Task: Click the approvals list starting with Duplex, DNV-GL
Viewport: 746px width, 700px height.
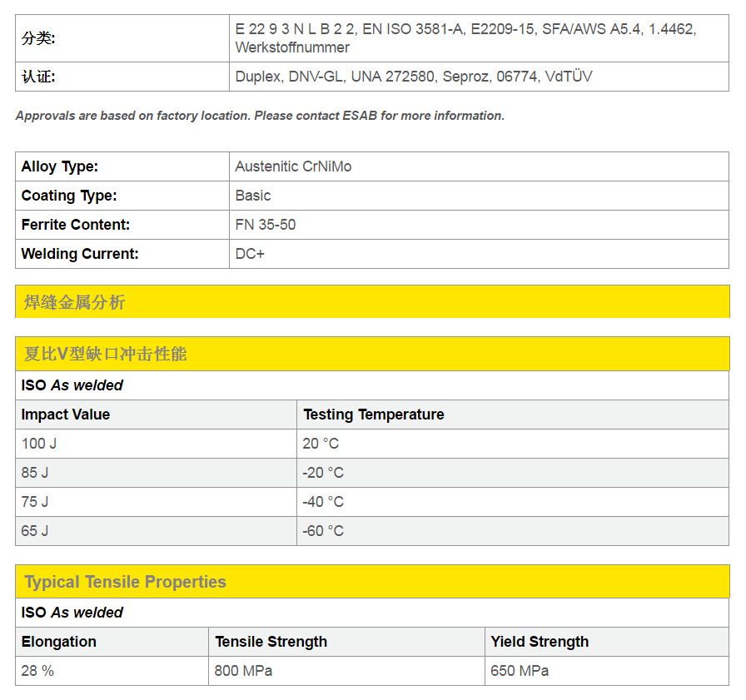Action: click(x=414, y=77)
